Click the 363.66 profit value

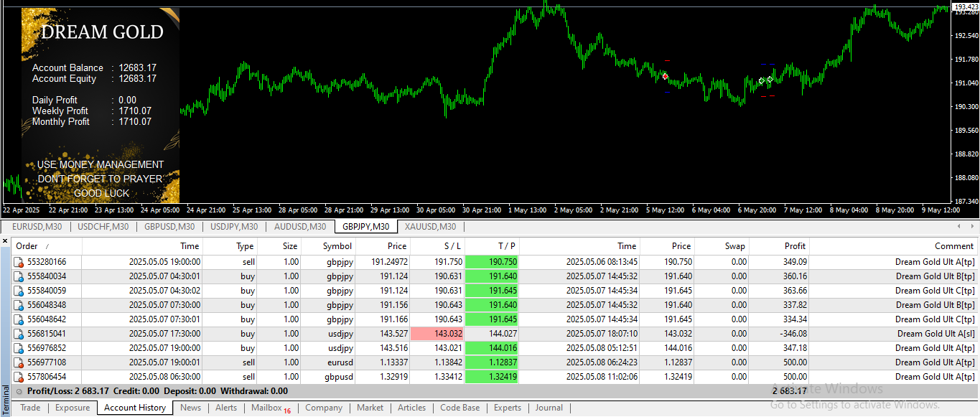(x=795, y=291)
